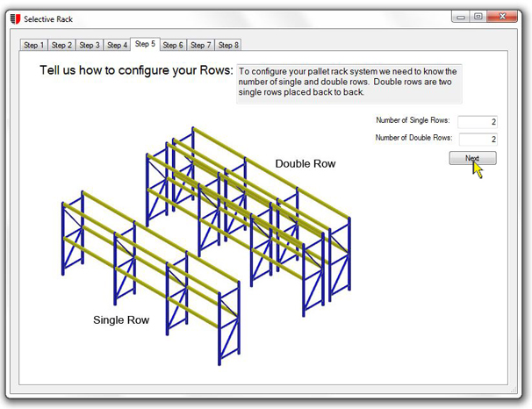Click the description text about pallet rack rows
The width and height of the screenshot is (532, 409).
coord(348,82)
